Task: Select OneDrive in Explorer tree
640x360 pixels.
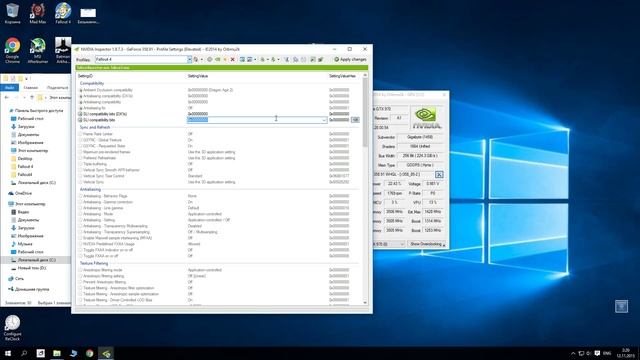Action: [x=23, y=193]
